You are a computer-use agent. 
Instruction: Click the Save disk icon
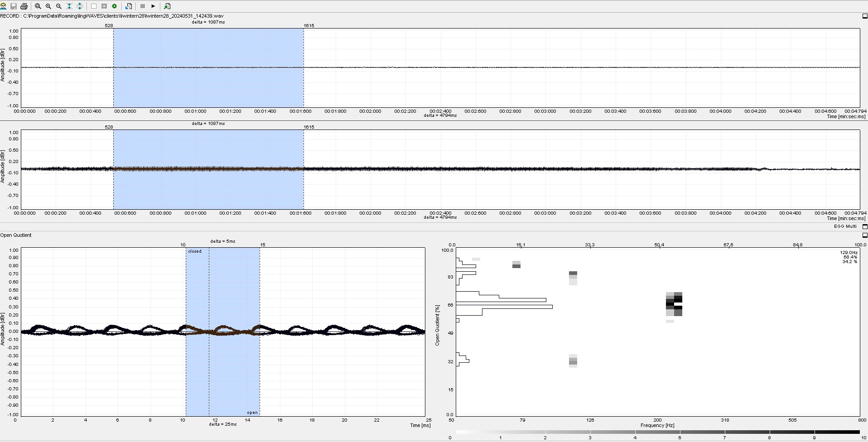tap(14, 6)
